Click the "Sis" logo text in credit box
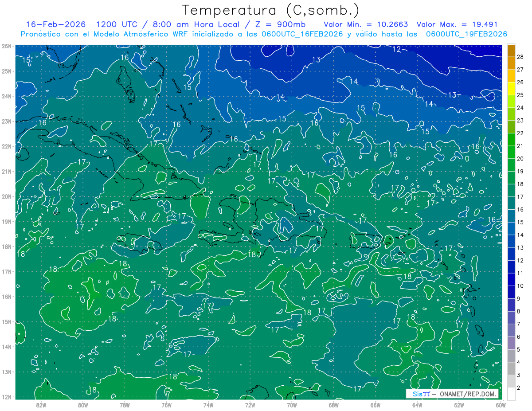This screenshot has width=532, height=411. click(x=418, y=394)
